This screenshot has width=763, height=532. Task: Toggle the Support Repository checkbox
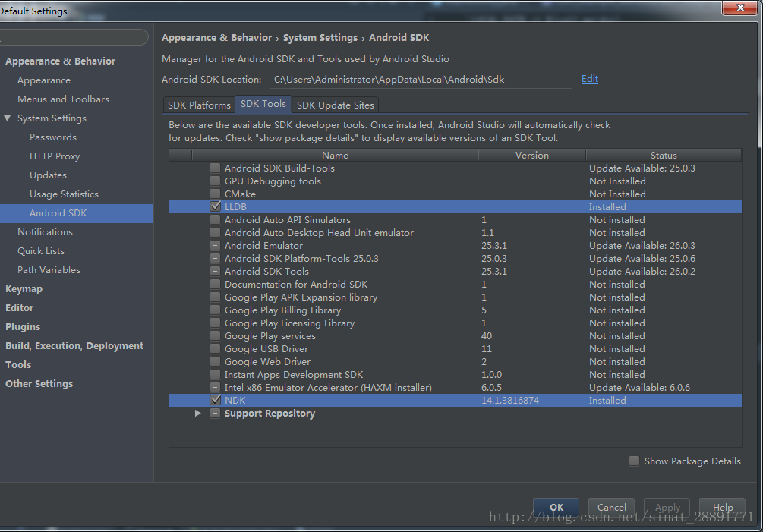coord(215,414)
